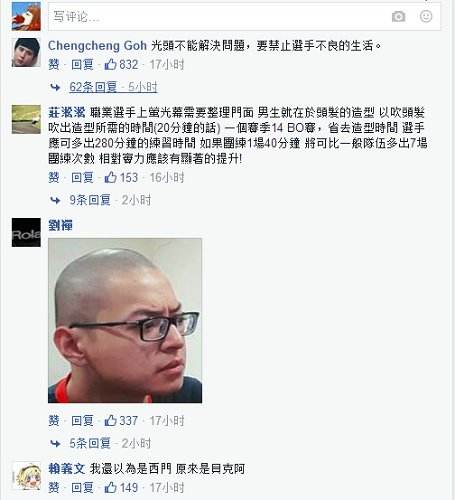The image size is (455, 500).
Task: Click thumbs-up icon showing 337 likes
Action: (110, 420)
